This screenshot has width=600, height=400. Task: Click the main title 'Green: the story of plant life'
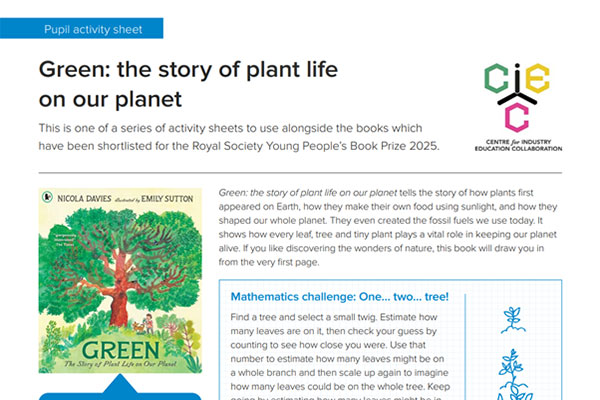pos(188,72)
